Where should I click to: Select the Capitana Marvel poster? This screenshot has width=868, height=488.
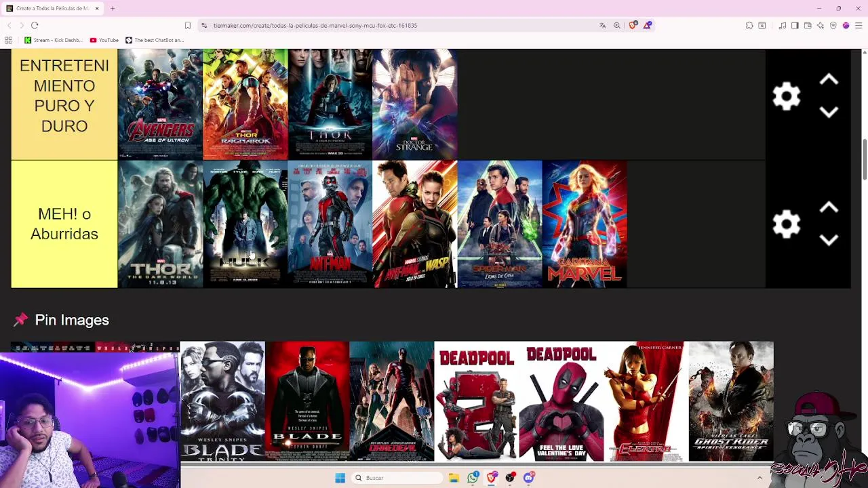(x=585, y=224)
